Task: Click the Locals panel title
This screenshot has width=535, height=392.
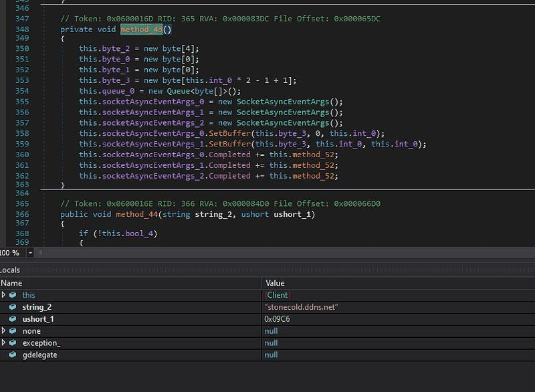Action: pyautogui.click(x=10, y=270)
